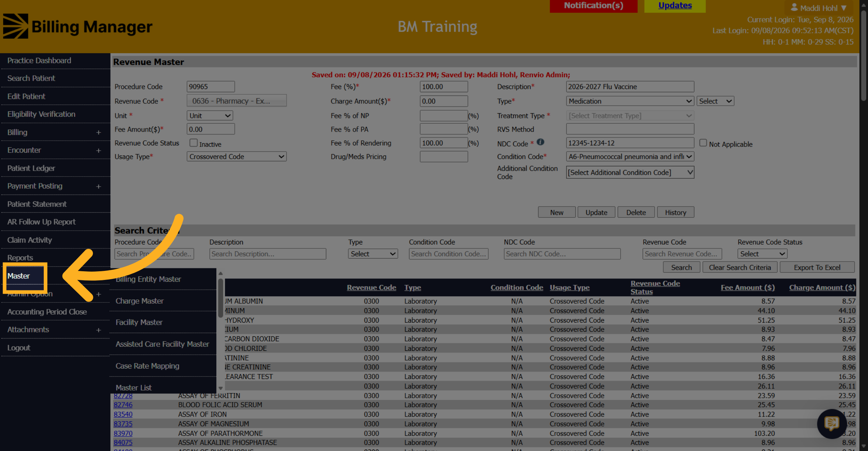Click the History button
The image size is (868, 451).
(676, 213)
